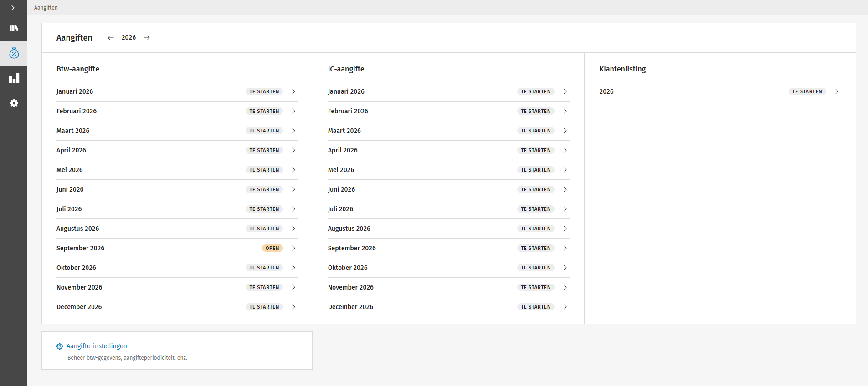This screenshot has height=386, width=868.
Task: Open IC-aangifte Januari 2026 chevron
Action: [x=565, y=91]
